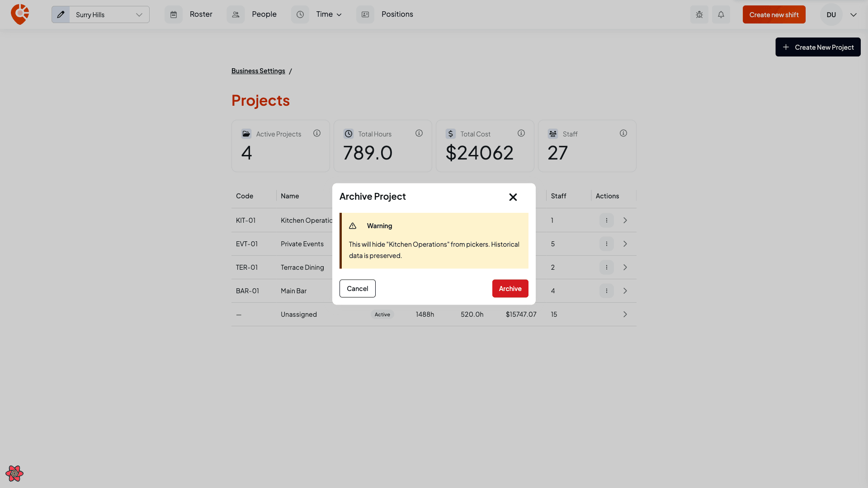Screen dimensions: 868x488
Task: Click Create new shift button
Action: 774,14
